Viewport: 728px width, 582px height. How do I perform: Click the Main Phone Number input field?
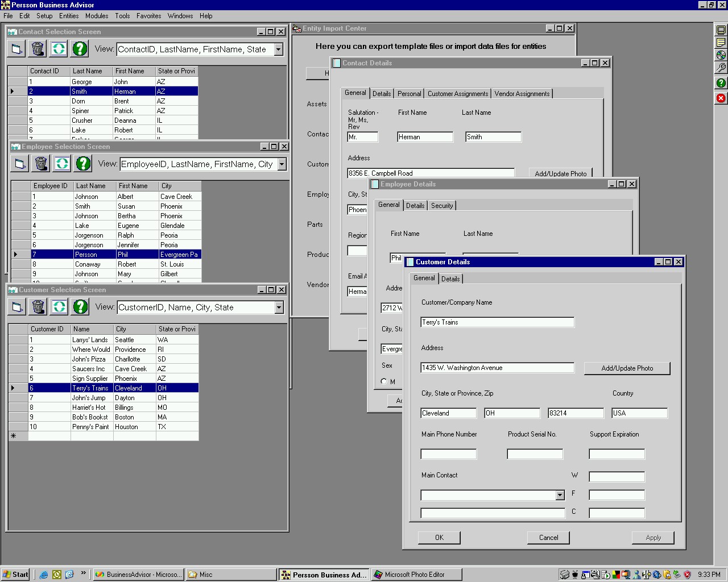448,454
